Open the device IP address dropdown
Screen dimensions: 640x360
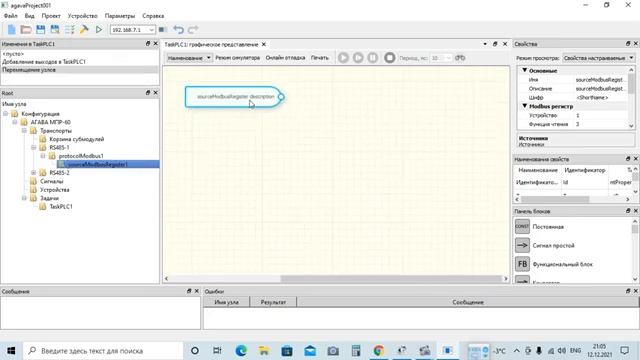(x=151, y=30)
